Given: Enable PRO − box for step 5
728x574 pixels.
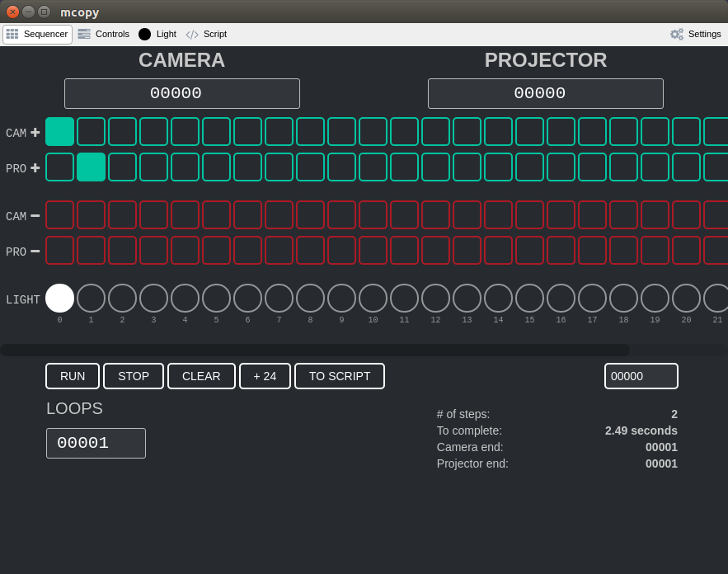Looking at the screenshot, I should point(216,251).
